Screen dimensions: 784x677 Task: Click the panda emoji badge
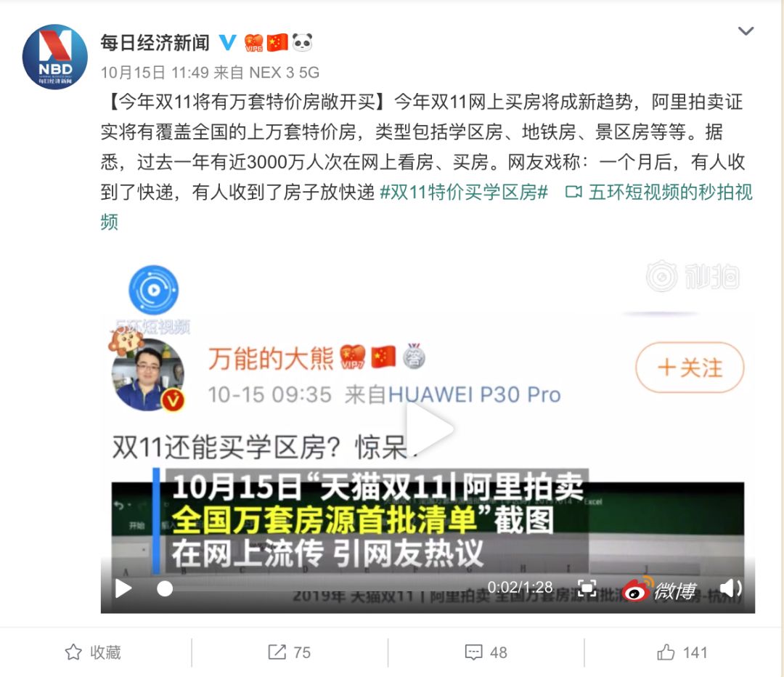point(302,43)
